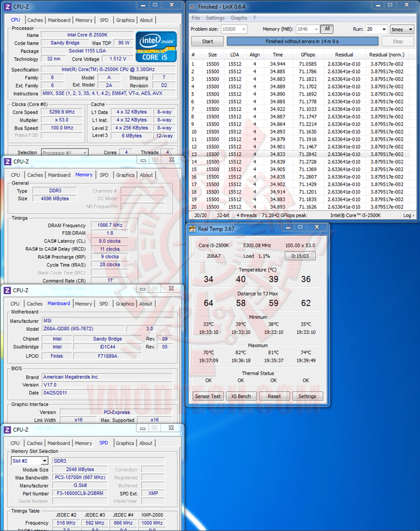This screenshot has height=531, width=420.
Task: Click the BIOS version V17.0 field
Action: click(x=107, y=385)
